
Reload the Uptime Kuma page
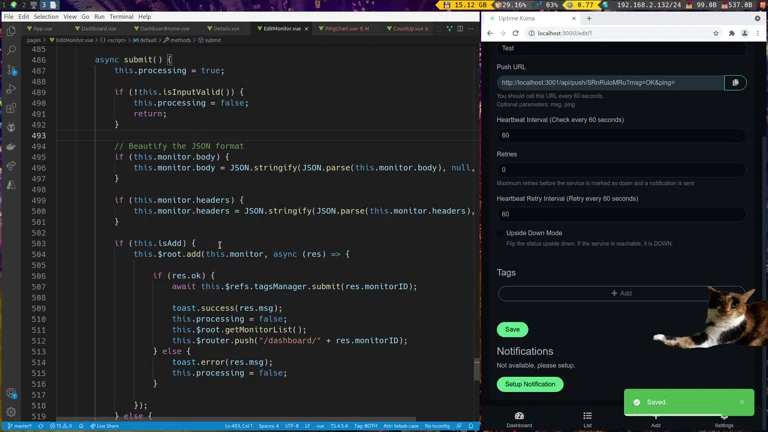tap(515, 33)
